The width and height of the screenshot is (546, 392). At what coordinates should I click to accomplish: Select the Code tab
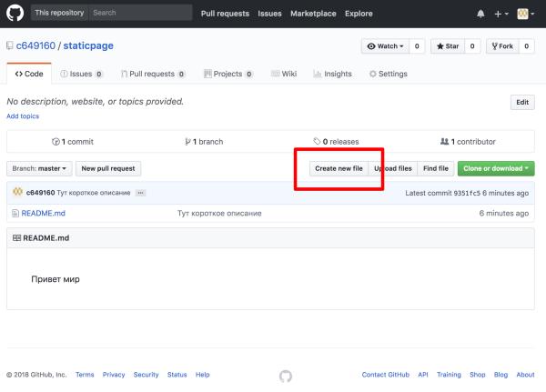[29, 74]
